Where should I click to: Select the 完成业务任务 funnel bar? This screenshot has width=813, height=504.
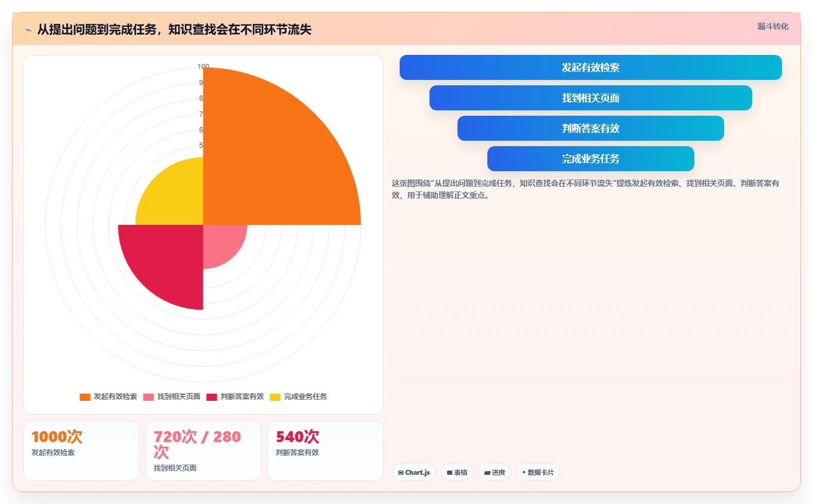click(591, 159)
